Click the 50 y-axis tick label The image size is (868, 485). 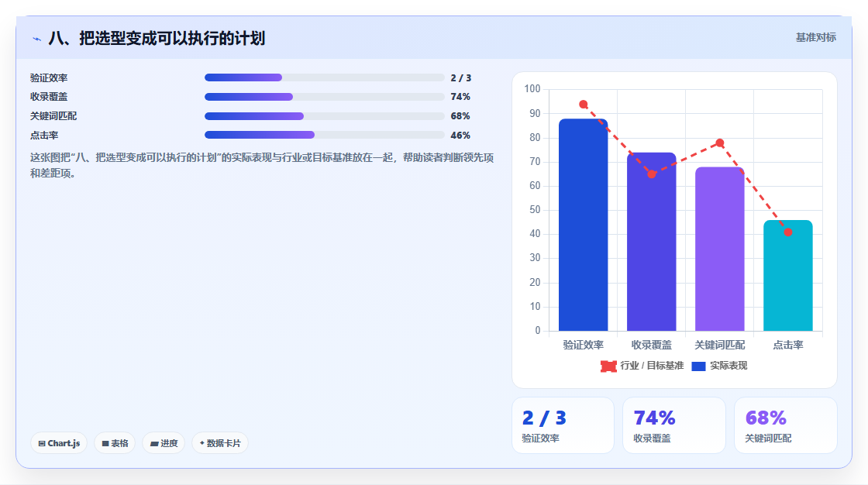coord(535,210)
